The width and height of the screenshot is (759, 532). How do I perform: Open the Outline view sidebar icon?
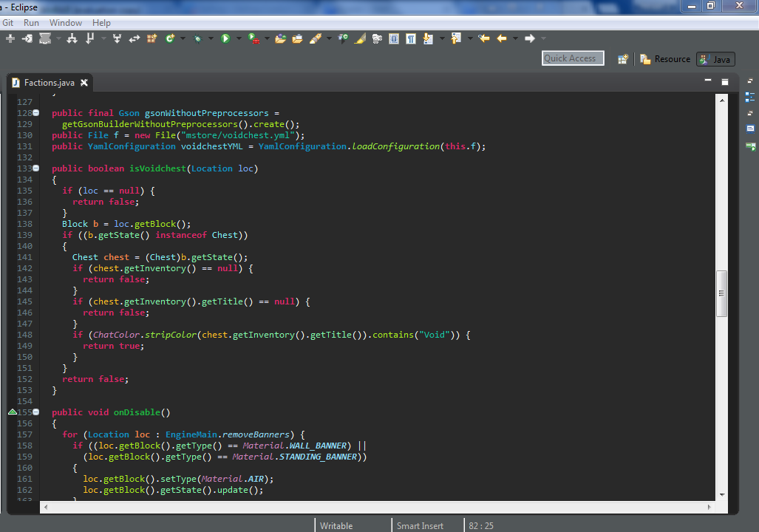click(x=750, y=98)
